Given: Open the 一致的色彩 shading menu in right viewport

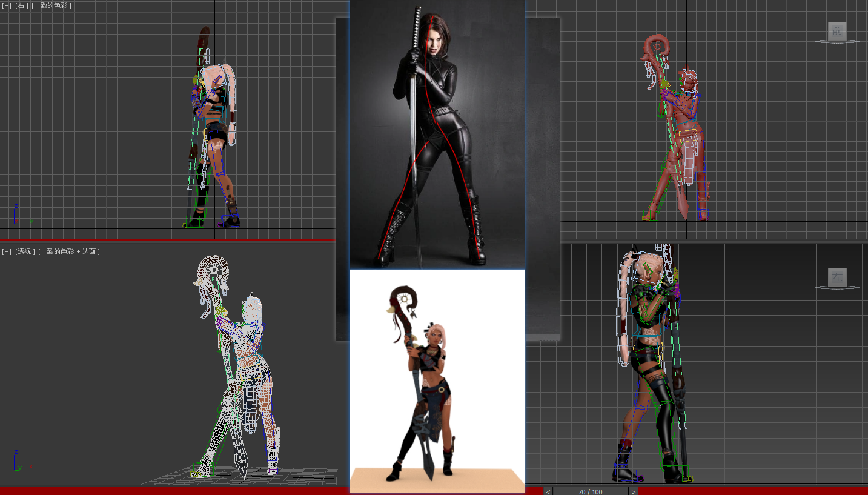Looking at the screenshot, I should (51, 5).
